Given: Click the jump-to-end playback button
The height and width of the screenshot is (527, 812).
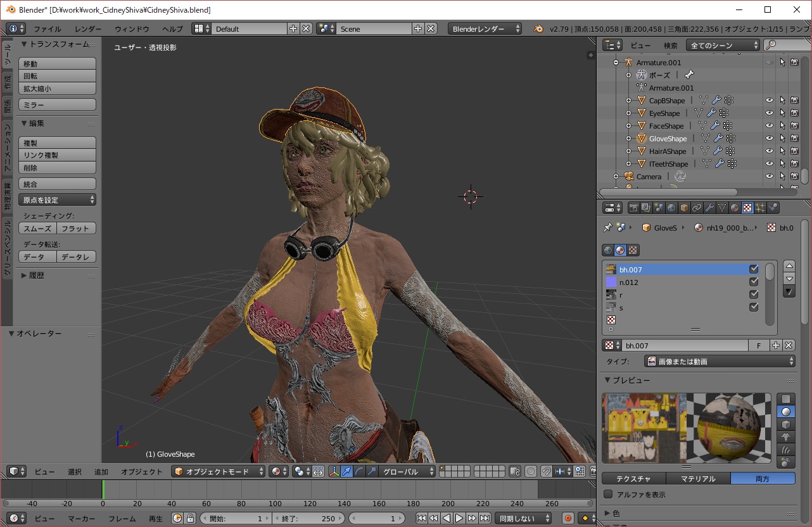Looking at the screenshot, I should [x=485, y=518].
